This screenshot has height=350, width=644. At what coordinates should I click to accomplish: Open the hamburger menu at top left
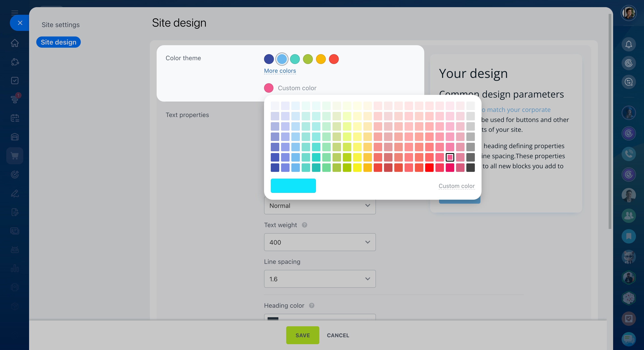click(15, 13)
